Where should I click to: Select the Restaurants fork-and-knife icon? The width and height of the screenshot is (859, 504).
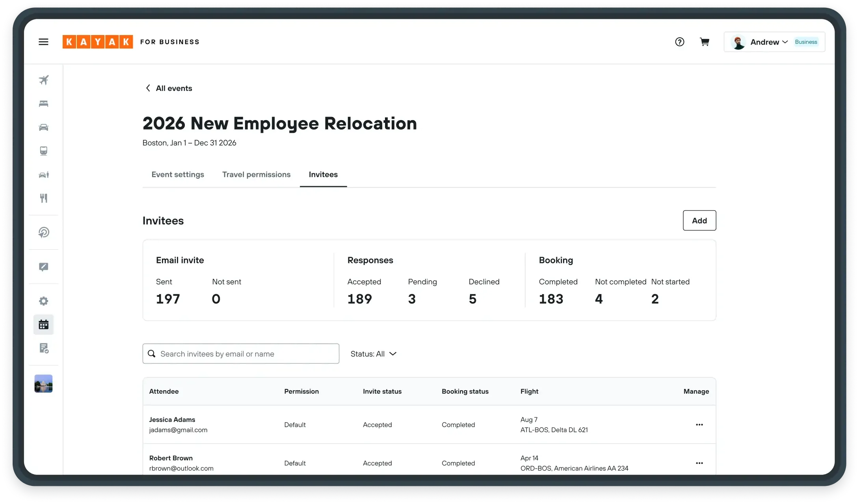43,198
